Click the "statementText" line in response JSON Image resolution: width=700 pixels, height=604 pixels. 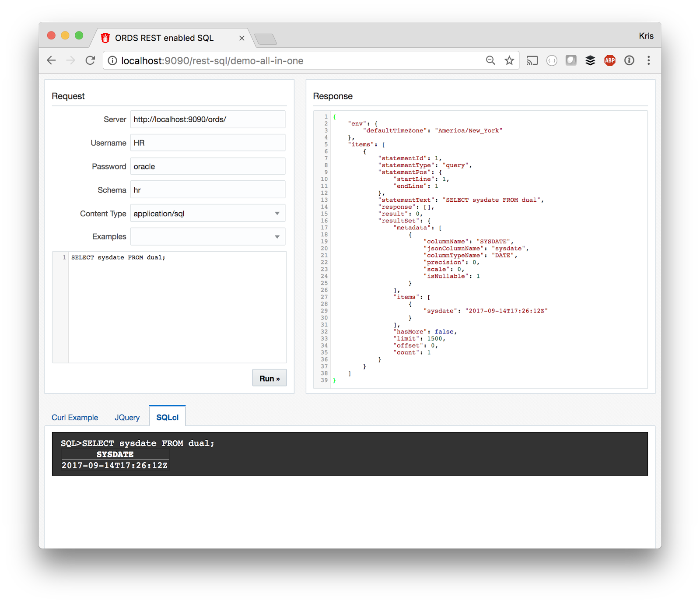click(461, 200)
